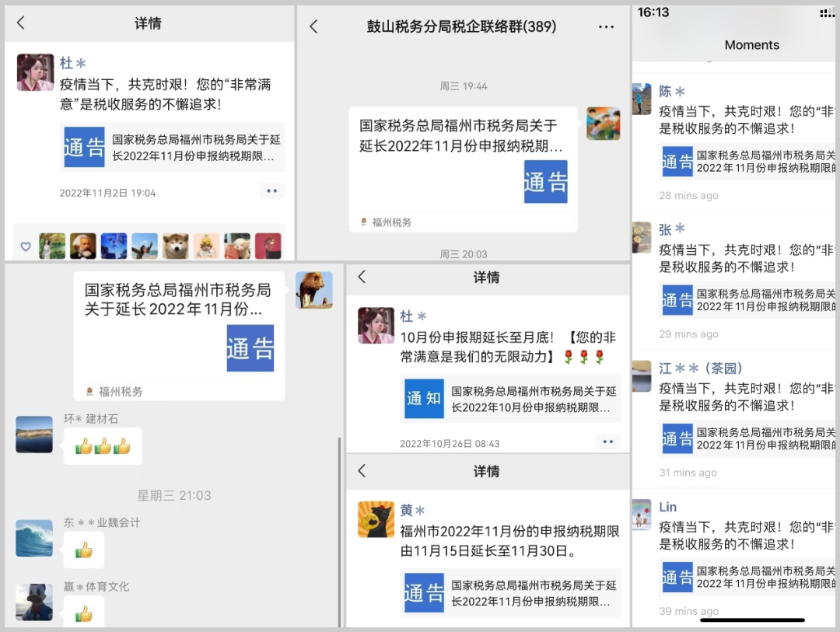This screenshot has width=840, height=632.
Task: Tap 黄*'s text about 11月15日延长至11月30日
Action: click(x=509, y=541)
